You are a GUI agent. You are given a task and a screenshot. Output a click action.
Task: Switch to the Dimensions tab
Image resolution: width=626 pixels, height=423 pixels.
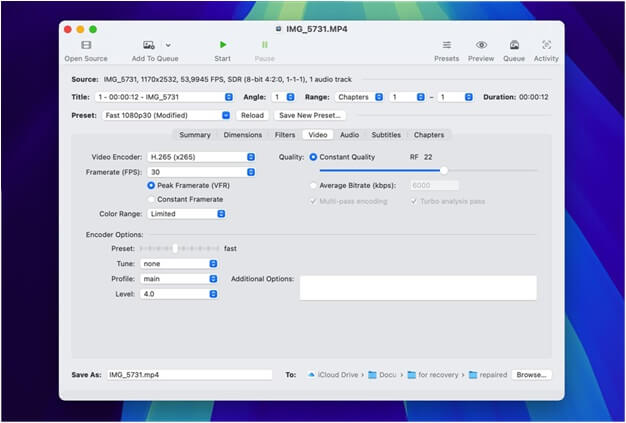coord(243,135)
